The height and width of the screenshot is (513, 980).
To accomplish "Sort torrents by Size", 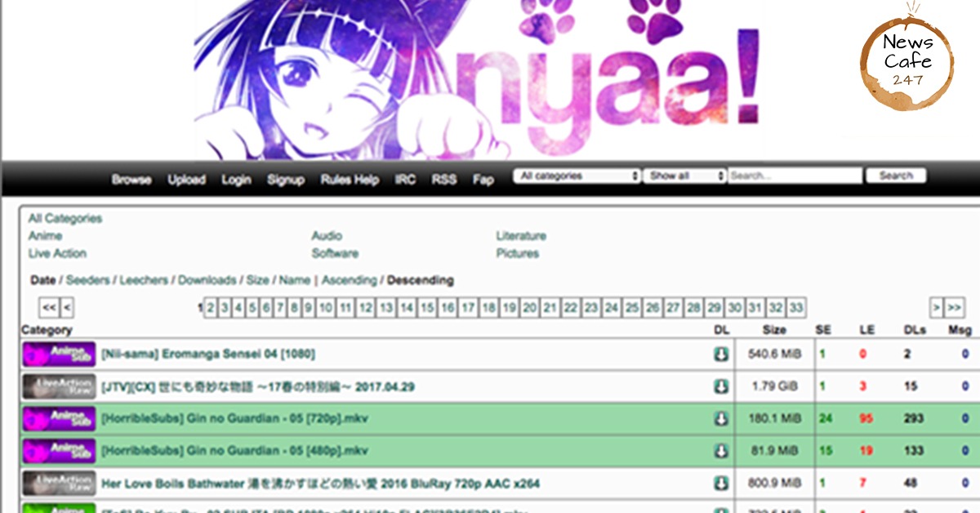I will 257,280.
